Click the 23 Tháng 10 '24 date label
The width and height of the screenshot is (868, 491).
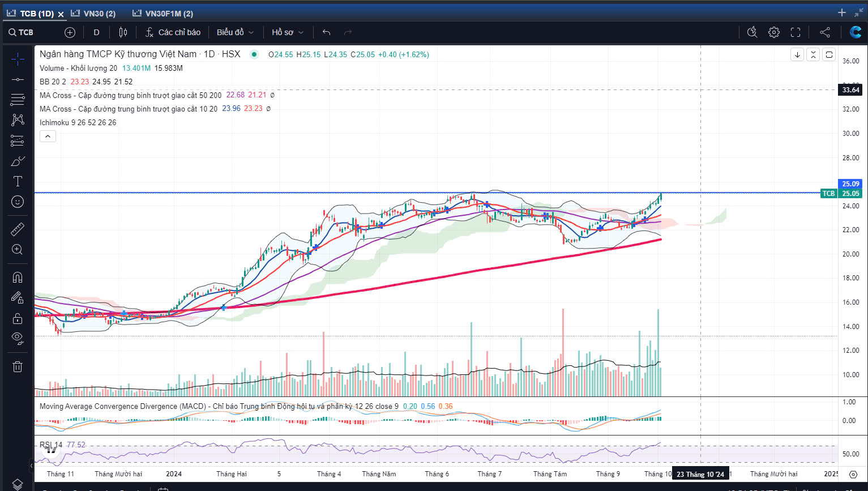click(x=700, y=474)
